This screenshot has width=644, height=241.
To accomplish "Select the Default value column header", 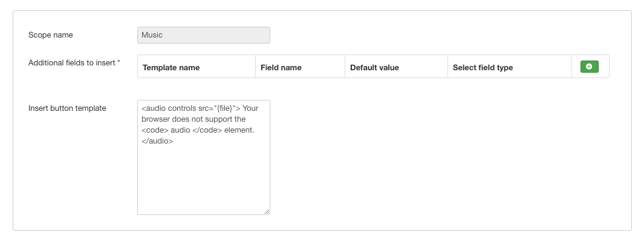I will (x=374, y=67).
